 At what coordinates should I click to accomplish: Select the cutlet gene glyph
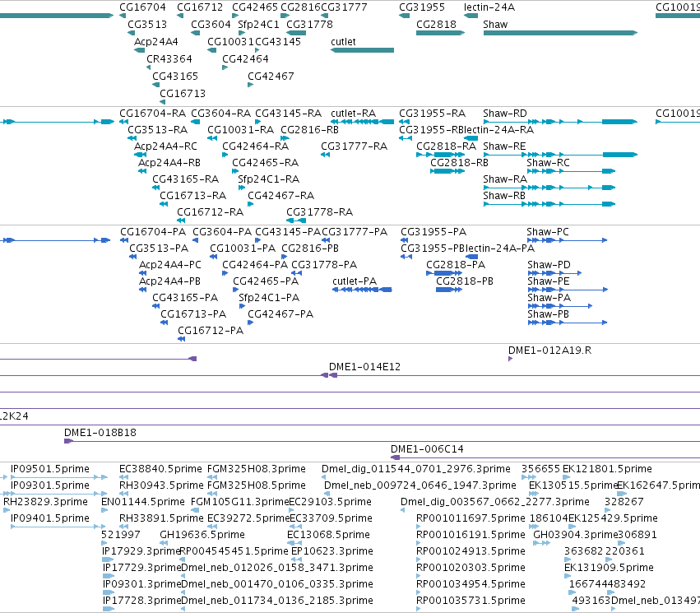click(x=362, y=50)
